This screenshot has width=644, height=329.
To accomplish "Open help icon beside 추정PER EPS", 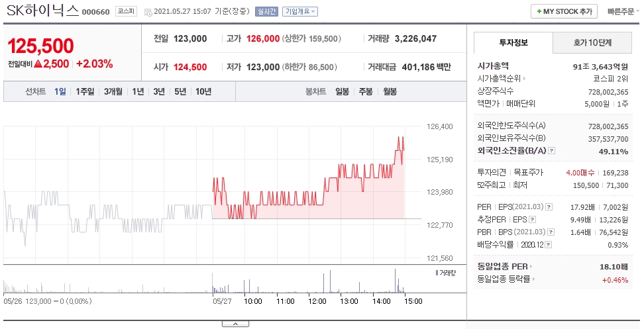I will point(533,220).
